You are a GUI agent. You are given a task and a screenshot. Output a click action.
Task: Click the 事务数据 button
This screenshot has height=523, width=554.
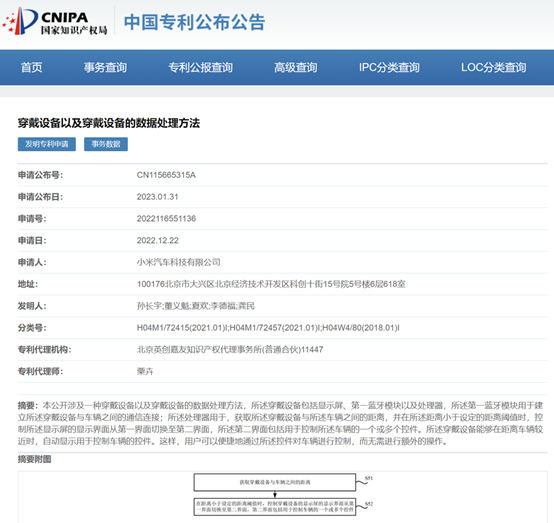(106, 144)
